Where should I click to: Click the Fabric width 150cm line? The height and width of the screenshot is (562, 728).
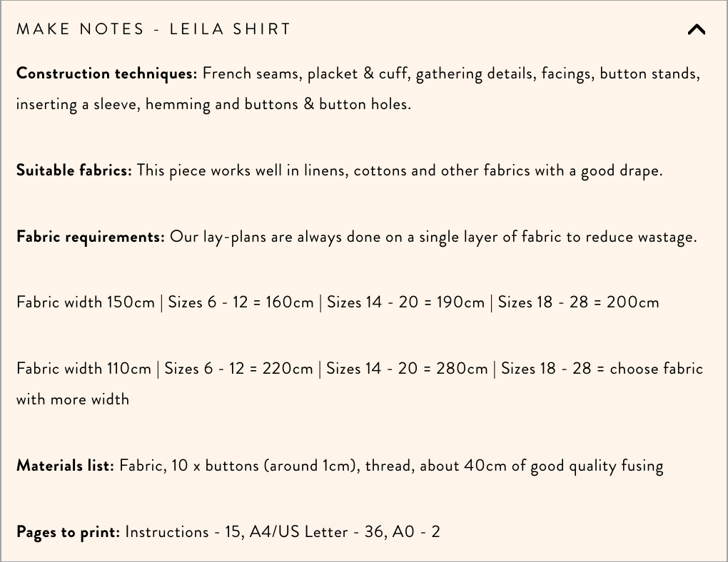pyautogui.click(x=85, y=302)
